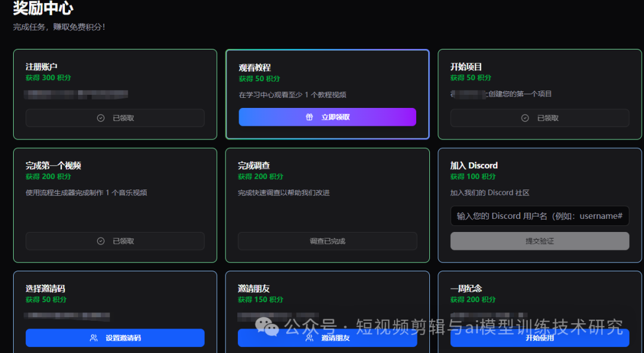This screenshot has width=644, height=353.
Task: Click the people icon inside 邀请朋友 button
Action: point(309,338)
